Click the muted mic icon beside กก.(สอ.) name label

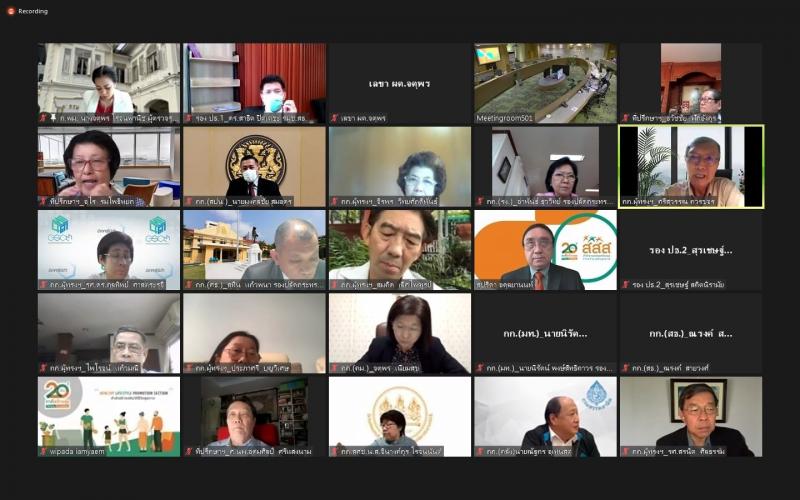[626, 368]
